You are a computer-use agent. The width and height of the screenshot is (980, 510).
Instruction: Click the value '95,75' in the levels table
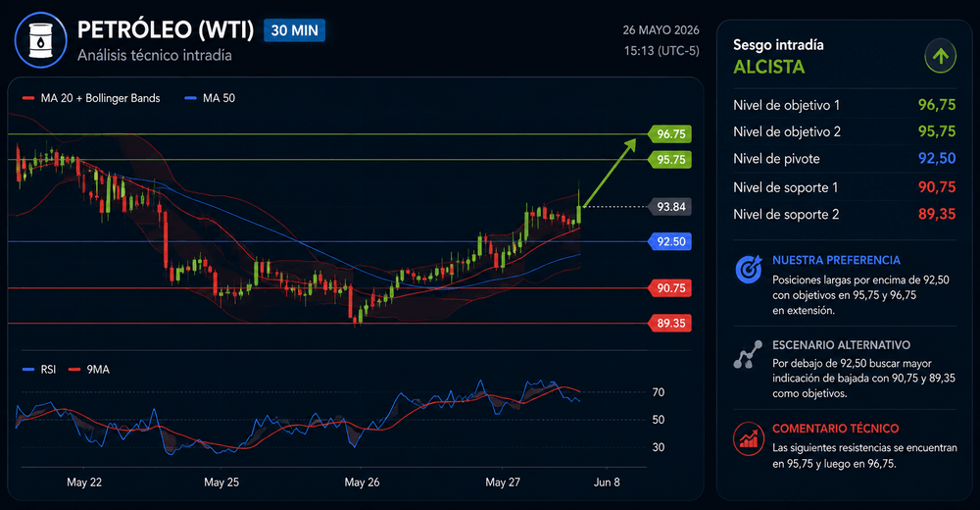click(937, 131)
